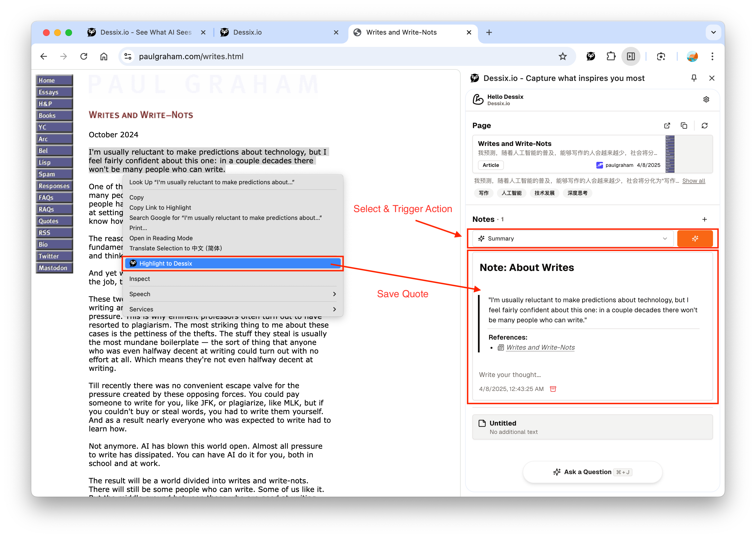Pin the Dessix side panel
756x538 pixels.
[x=694, y=78]
